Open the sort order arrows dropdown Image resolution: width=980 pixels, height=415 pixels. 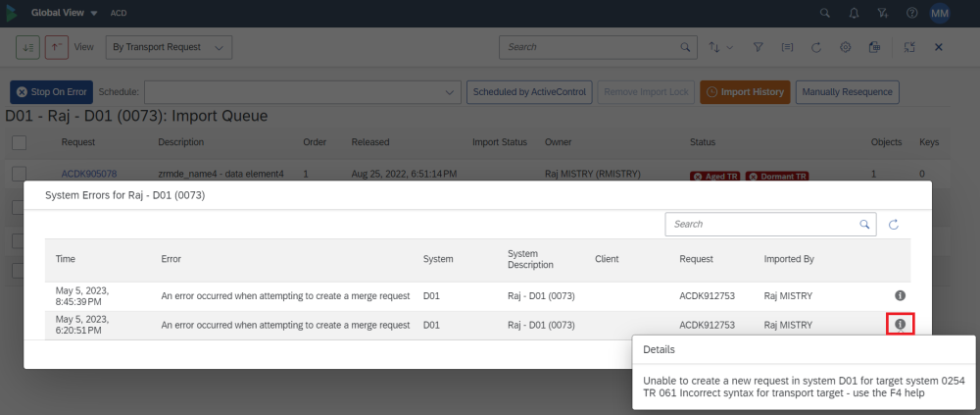[x=721, y=47]
